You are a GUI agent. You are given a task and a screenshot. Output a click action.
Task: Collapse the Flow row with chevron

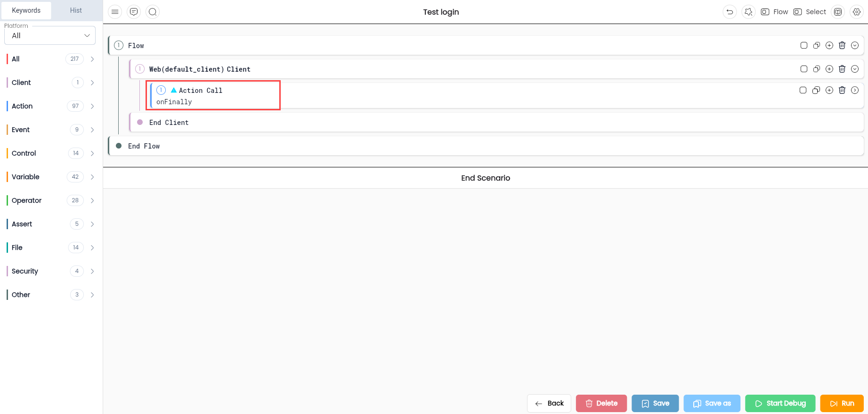pos(855,45)
